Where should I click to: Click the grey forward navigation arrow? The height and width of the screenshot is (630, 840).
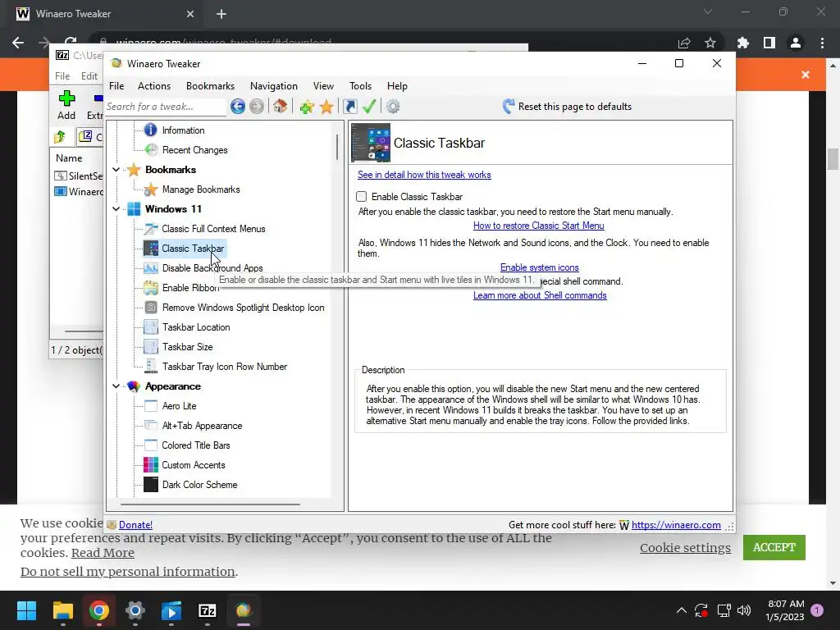(x=257, y=107)
